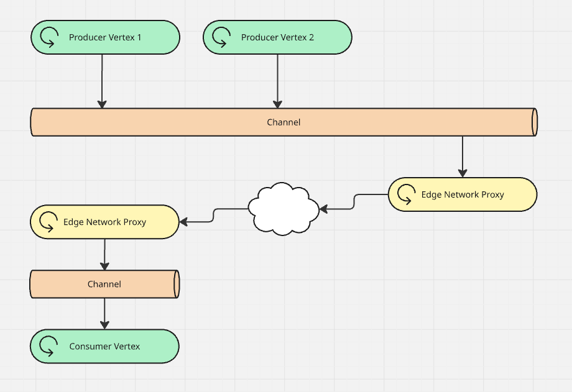Select the connector from right Edge Network Proxy to cloud
The width and height of the screenshot is (572, 392).
coord(354,202)
